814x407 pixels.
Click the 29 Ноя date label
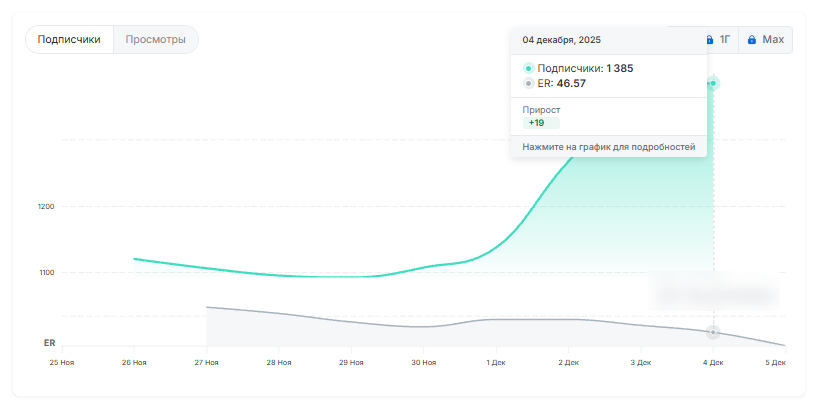pos(351,362)
